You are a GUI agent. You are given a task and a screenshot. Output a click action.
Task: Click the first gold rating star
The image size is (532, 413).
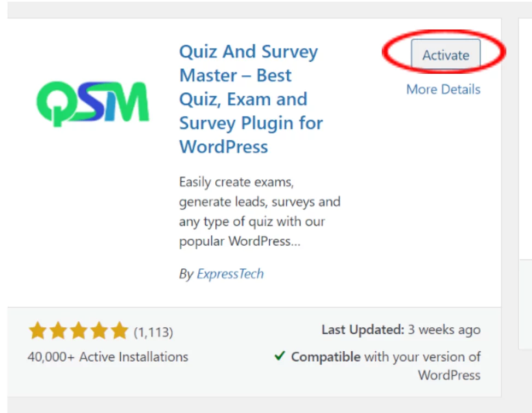37,331
